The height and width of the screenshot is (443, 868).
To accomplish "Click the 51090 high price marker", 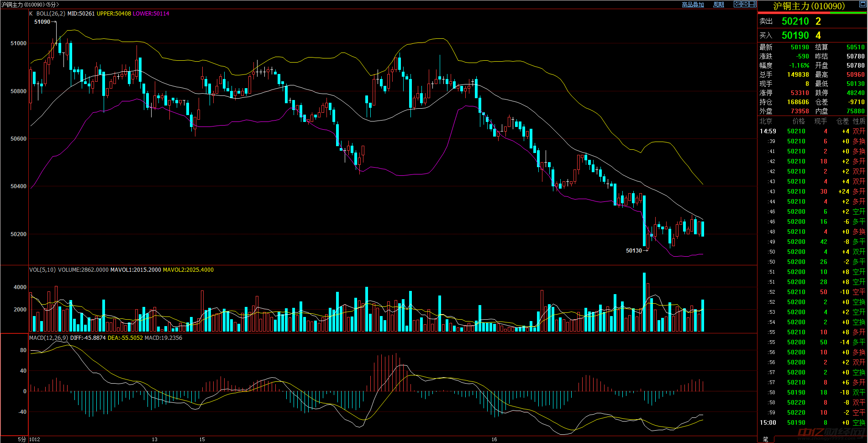I will tap(42, 22).
